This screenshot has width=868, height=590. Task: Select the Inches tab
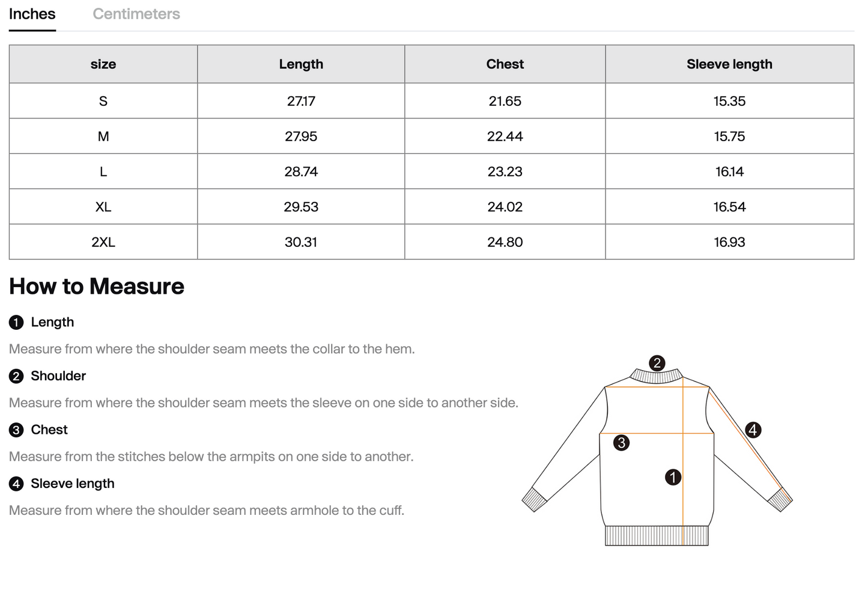32,14
